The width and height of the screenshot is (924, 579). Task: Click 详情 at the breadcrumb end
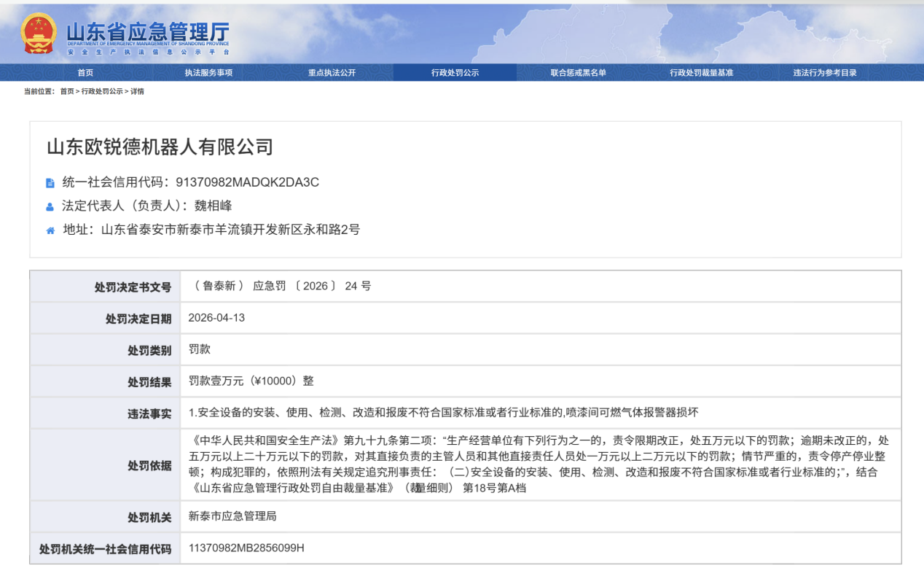point(137,91)
